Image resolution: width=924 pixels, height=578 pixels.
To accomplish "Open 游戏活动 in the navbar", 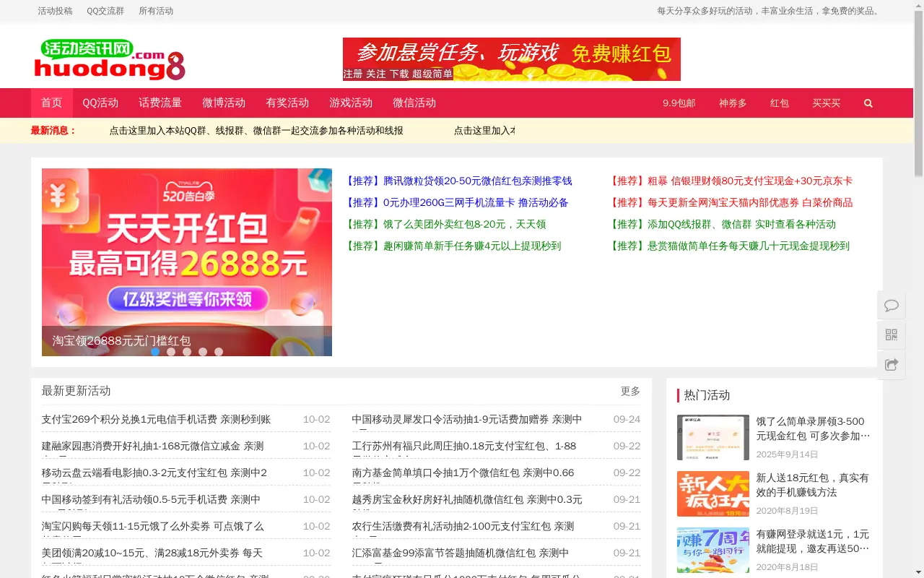I will tap(351, 103).
